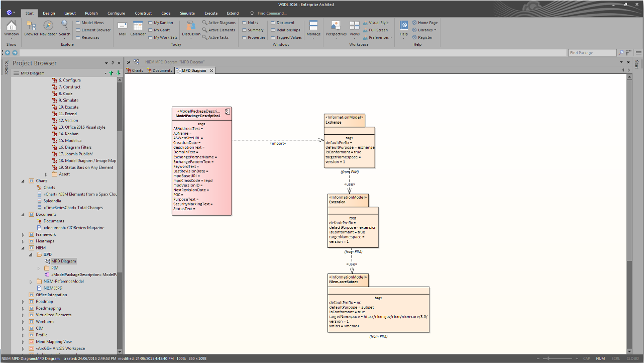Viewport: 644px width, 363px height.
Task: Click the Find Package search magnifier icon
Action: (621, 53)
